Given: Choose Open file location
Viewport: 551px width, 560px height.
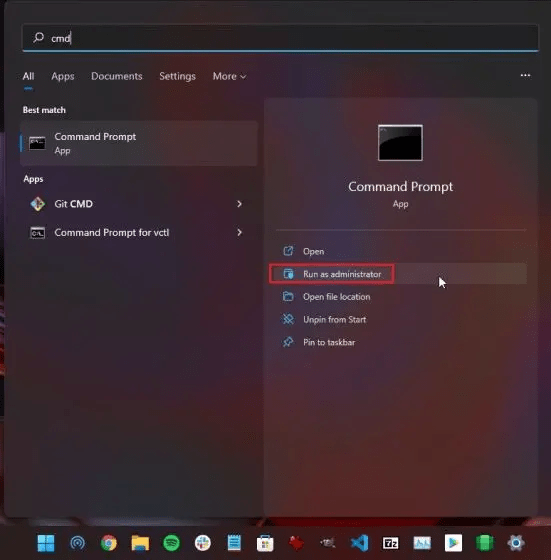Looking at the screenshot, I should 401,297.
